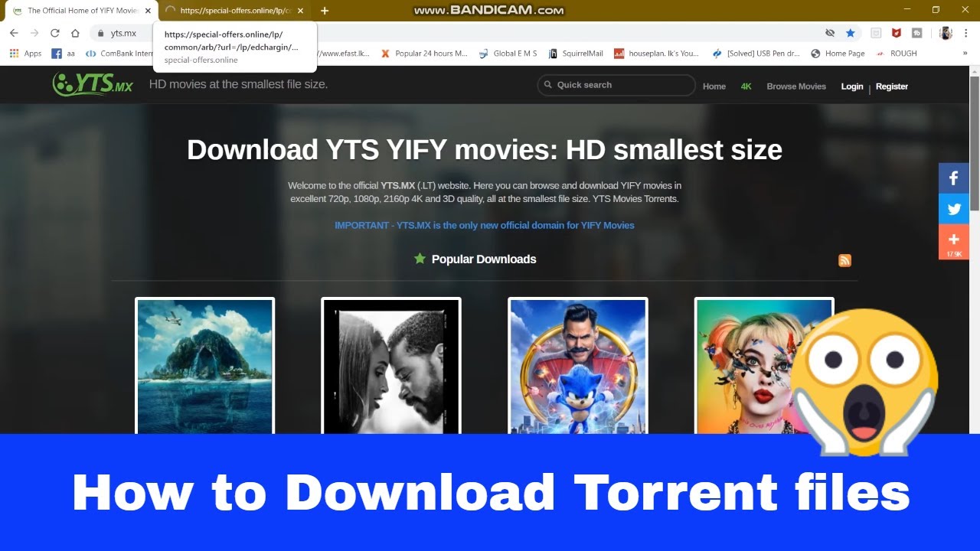
Task: Reload the page with the refresh icon
Action: [x=54, y=33]
